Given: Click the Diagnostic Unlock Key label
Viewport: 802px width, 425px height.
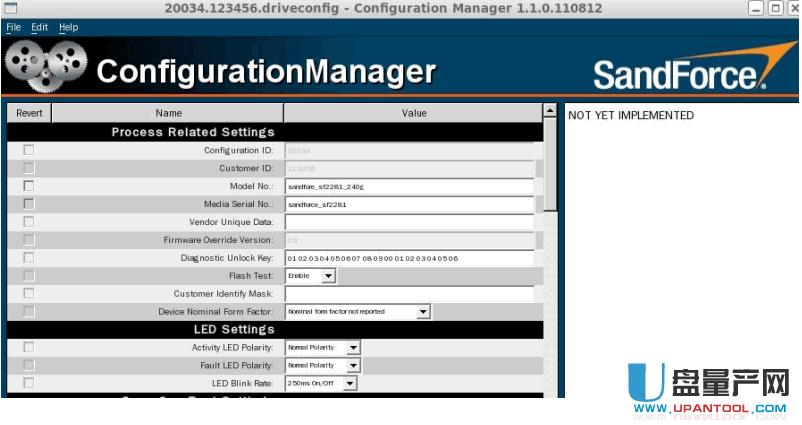Looking at the screenshot, I should [227, 258].
